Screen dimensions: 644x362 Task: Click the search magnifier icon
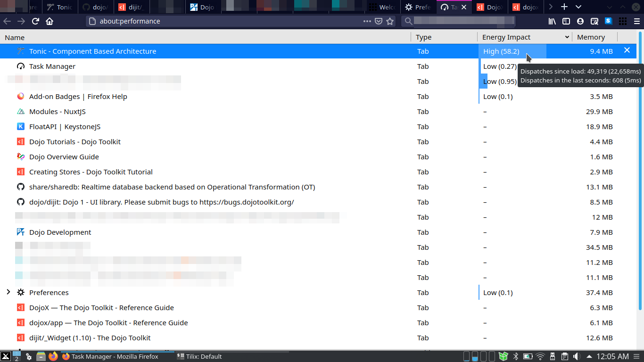409,21
